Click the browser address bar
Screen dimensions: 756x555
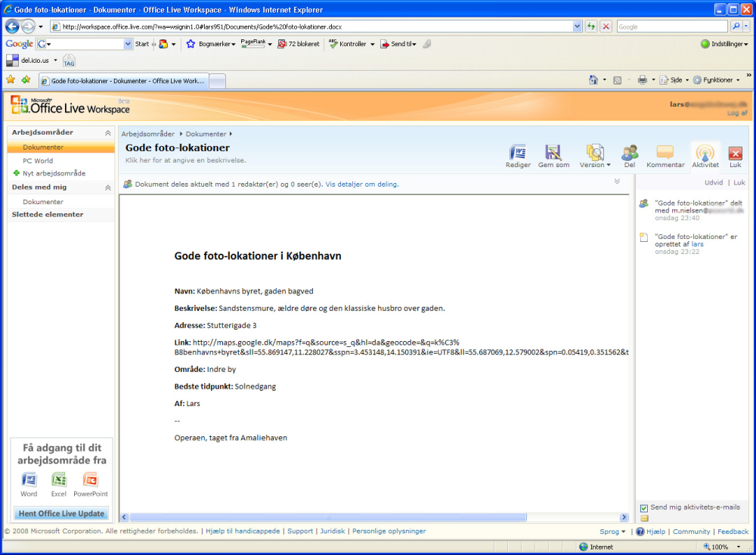coord(310,26)
